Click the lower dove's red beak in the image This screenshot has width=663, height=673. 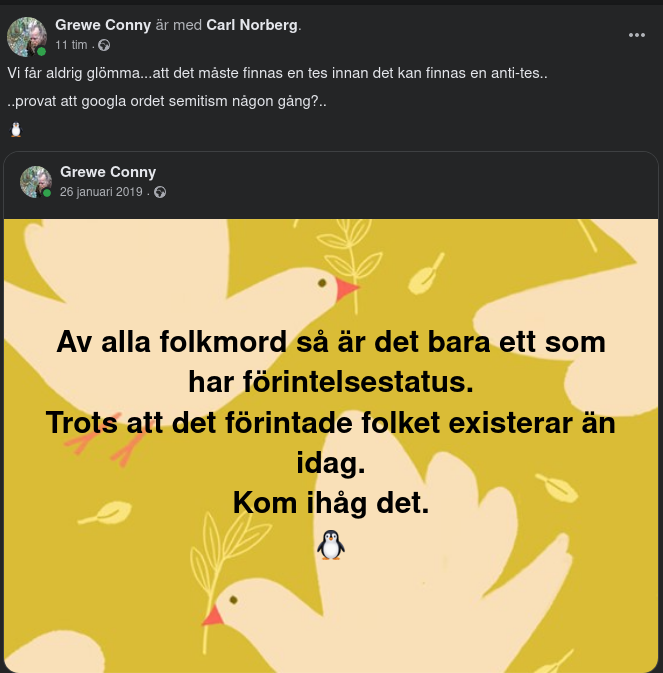pos(212,615)
